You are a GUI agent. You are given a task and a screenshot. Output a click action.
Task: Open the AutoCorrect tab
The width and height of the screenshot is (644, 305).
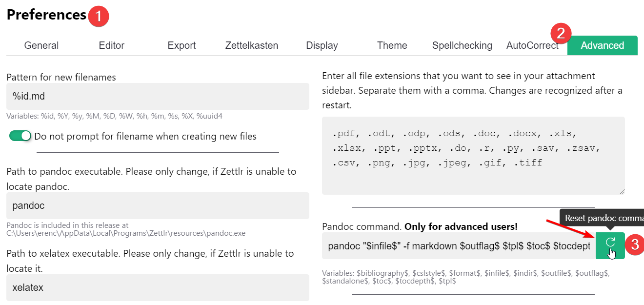click(532, 45)
